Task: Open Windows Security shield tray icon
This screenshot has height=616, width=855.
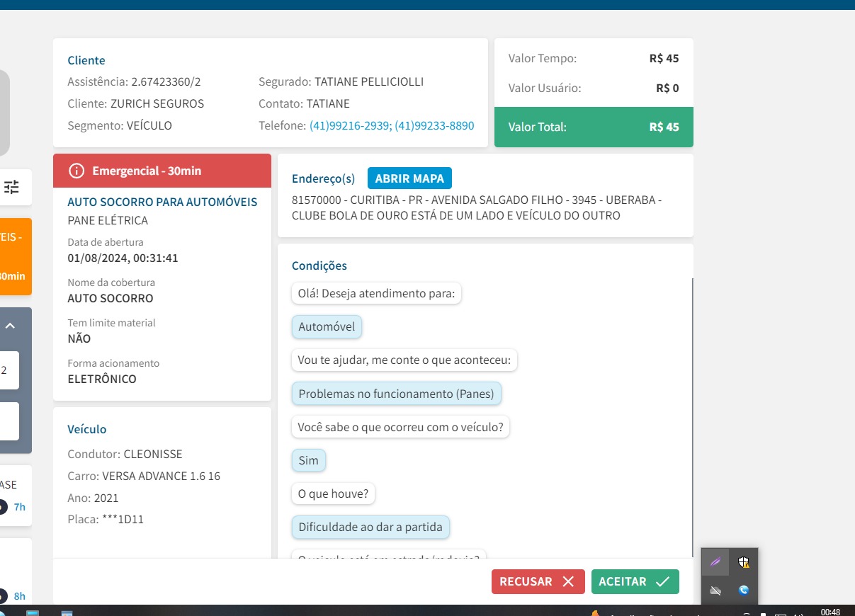Action: click(x=743, y=563)
